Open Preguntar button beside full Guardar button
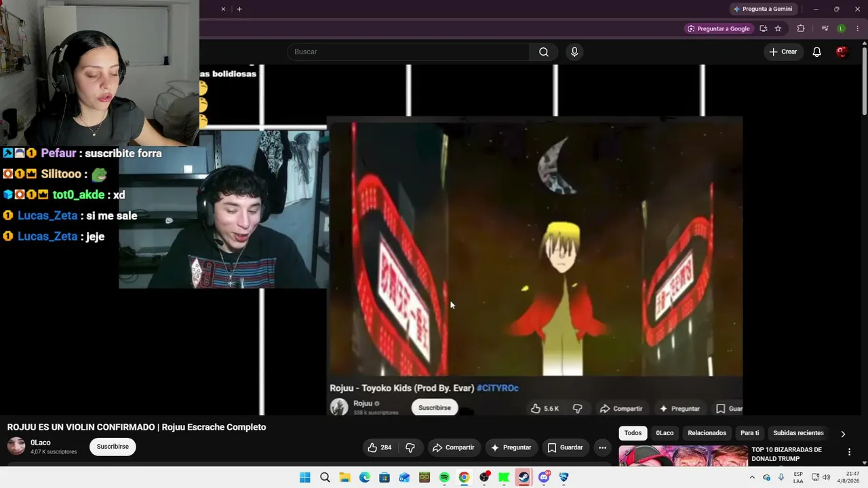The width and height of the screenshot is (868, 488). [511, 447]
